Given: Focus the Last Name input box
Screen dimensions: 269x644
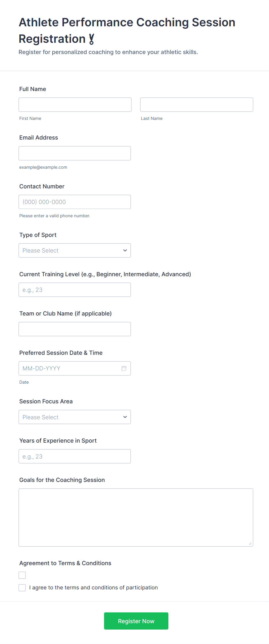Looking at the screenshot, I should [x=196, y=105].
